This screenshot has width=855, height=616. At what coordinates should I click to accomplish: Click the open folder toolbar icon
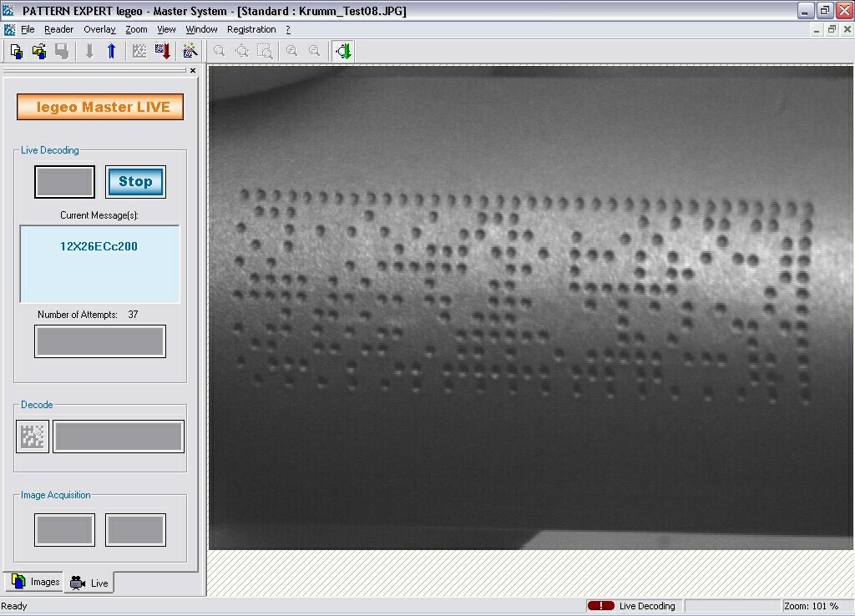click(38, 52)
